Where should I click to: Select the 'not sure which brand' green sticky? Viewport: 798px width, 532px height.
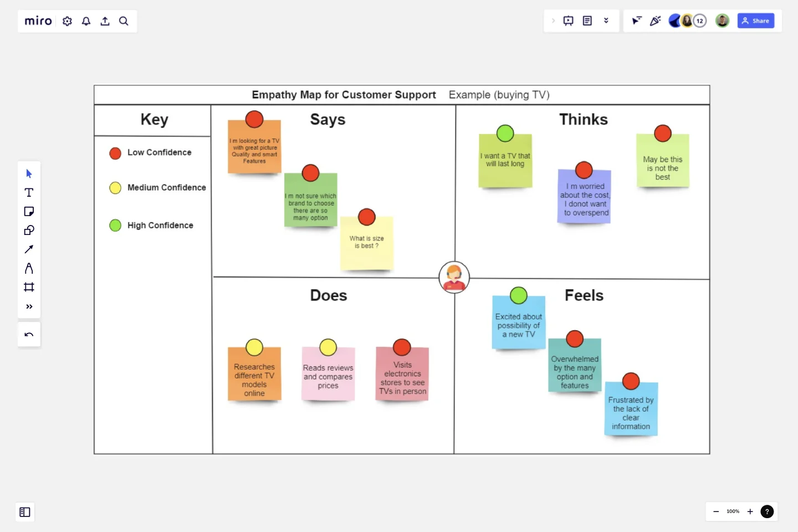(x=311, y=200)
